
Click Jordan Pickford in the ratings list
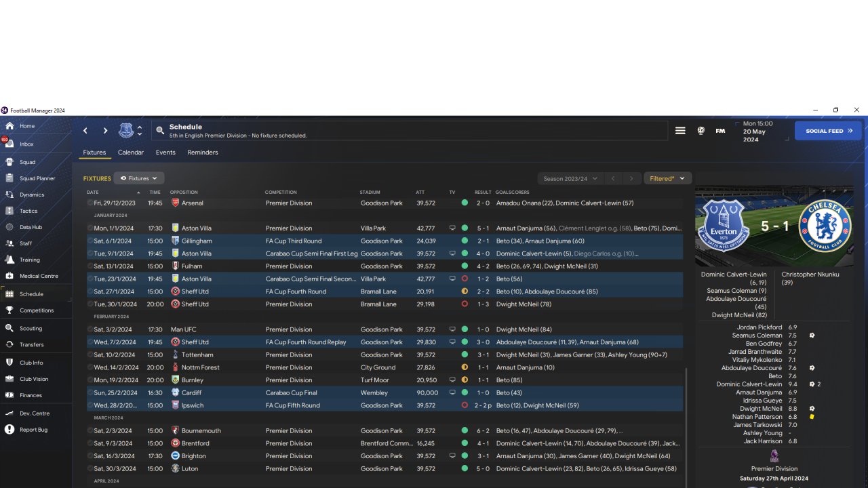(759, 327)
